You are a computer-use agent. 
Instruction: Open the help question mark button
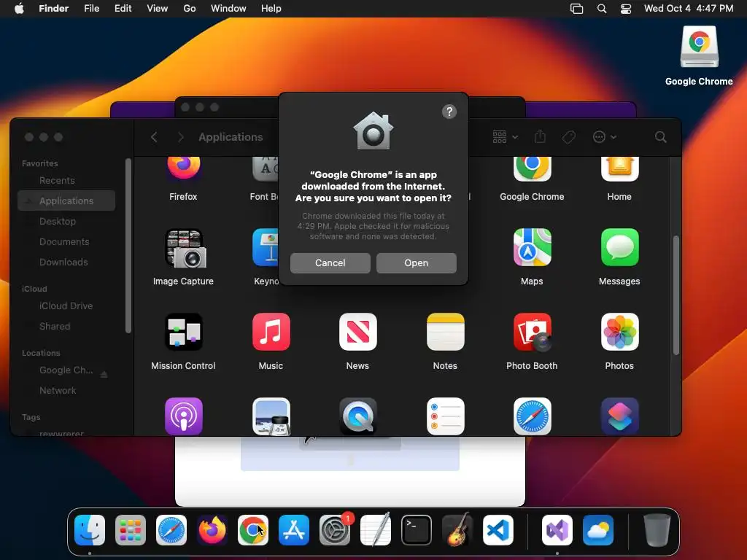click(x=449, y=112)
